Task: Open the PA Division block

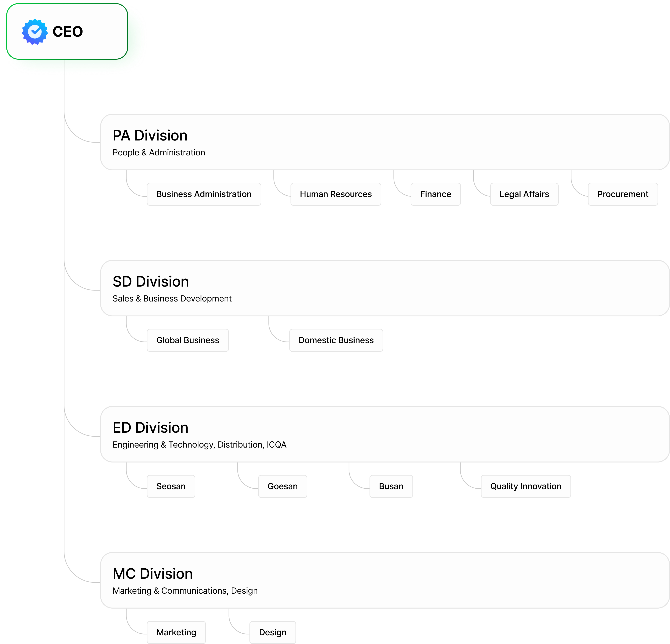Action: [x=385, y=142]
